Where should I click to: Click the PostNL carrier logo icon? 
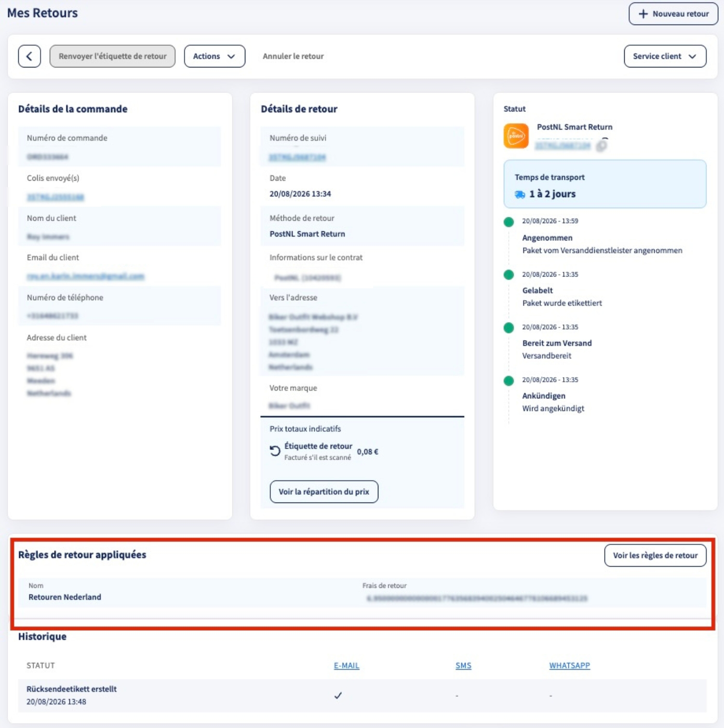click(516, 136)
